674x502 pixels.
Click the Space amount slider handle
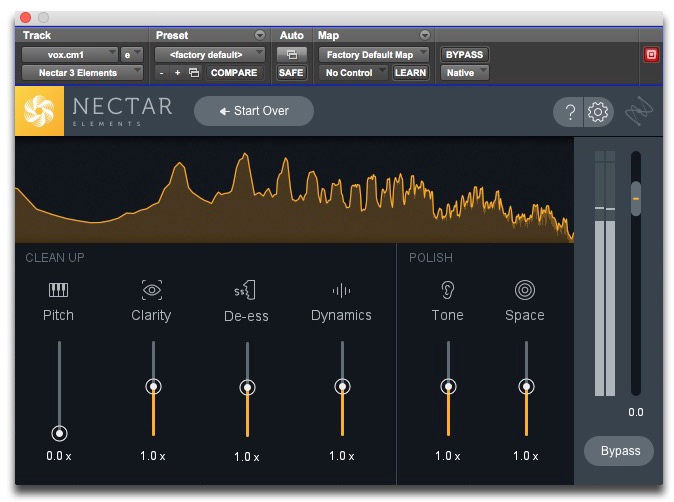526,386
